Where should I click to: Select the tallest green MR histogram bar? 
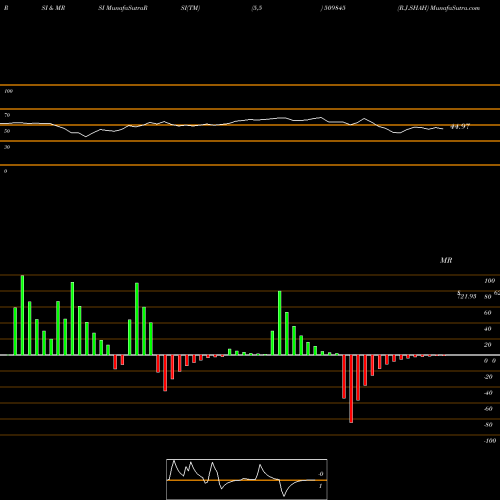pos(22,315)
